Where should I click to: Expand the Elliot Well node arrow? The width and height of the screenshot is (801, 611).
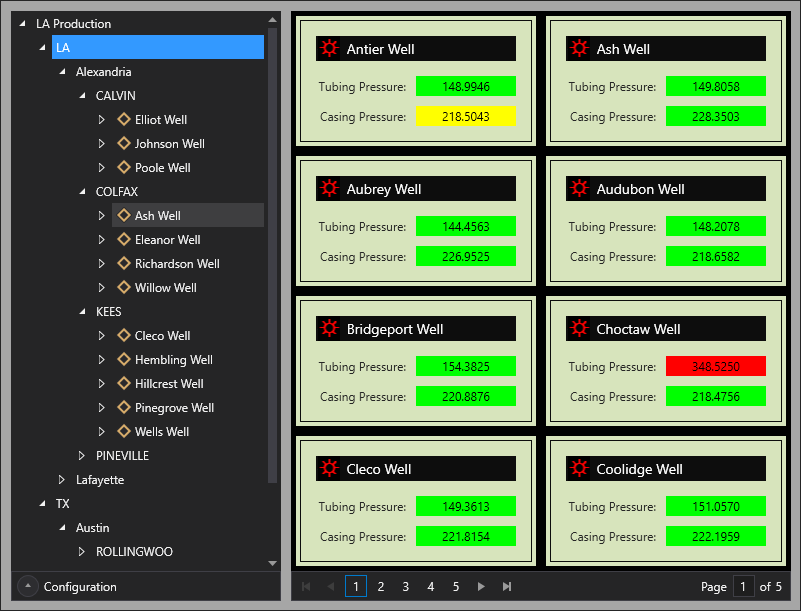[x=102, y=119]
